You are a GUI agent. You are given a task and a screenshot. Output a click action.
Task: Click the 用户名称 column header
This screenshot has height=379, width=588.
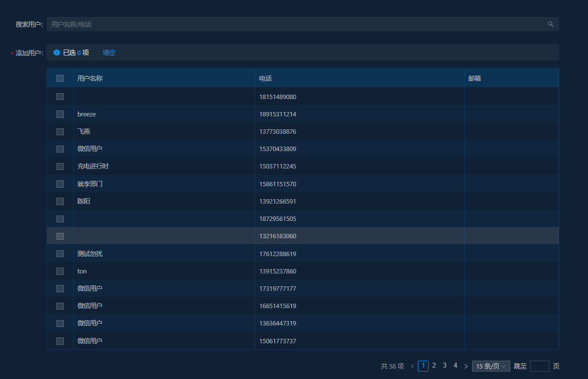(90, 78)
